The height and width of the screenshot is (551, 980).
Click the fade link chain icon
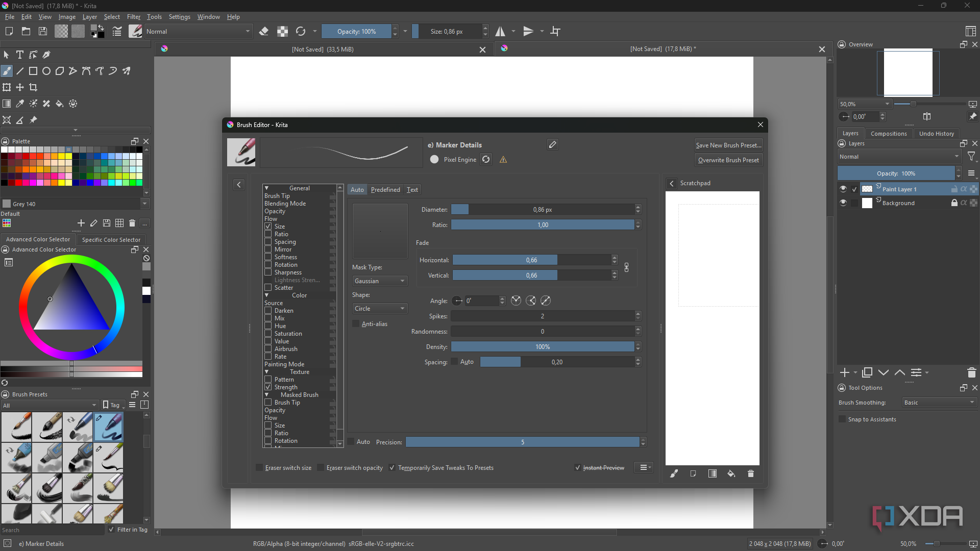click(x=627, y=267)
